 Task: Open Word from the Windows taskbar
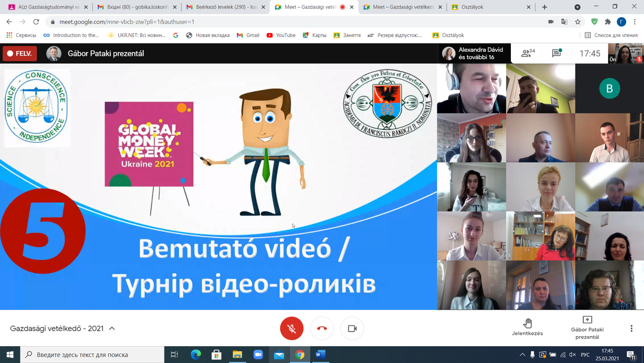(x=320, y=354)
